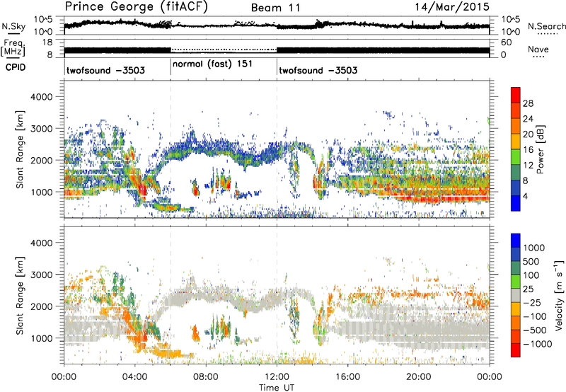Image resolution: width=566 pixels, height=392 pixels.
Task: Click the '04:00' time tick label
Action: (x=134, y=377)
